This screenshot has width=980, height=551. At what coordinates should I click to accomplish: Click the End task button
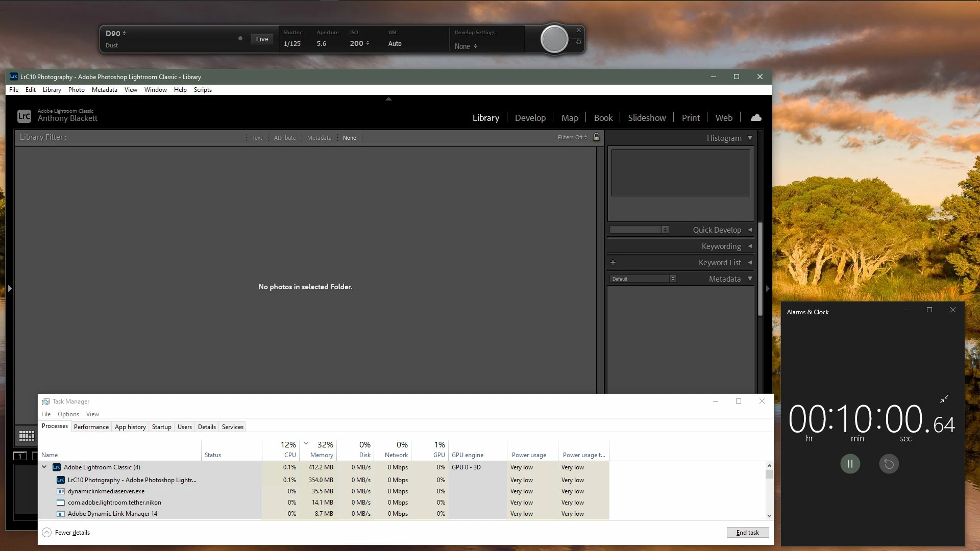pyautogui.click(x=747, y=533)
